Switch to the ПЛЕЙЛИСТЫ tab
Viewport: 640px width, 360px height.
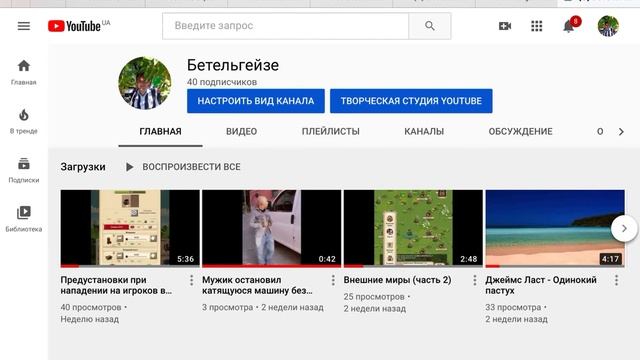[x=331, y=131]
